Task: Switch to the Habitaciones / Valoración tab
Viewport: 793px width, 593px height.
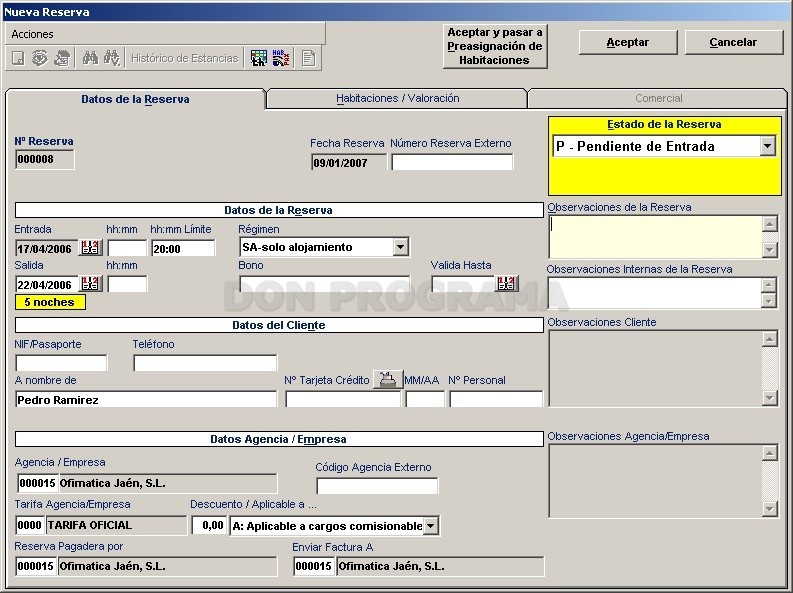Action: (398, 99)
